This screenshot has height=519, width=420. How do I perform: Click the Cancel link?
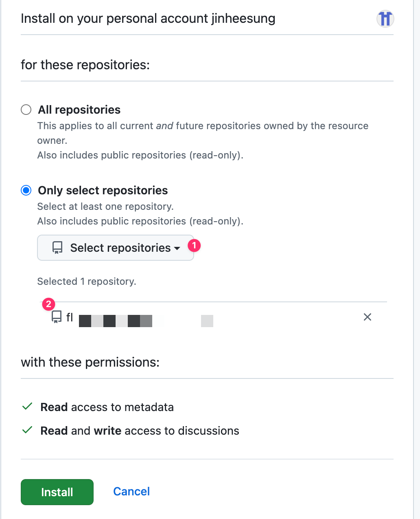(131, 491)
